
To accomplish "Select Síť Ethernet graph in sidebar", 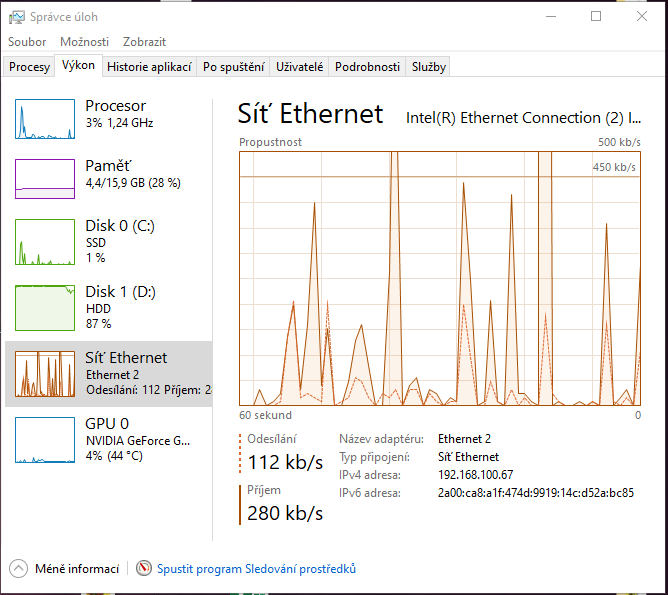I will (45, 374).
